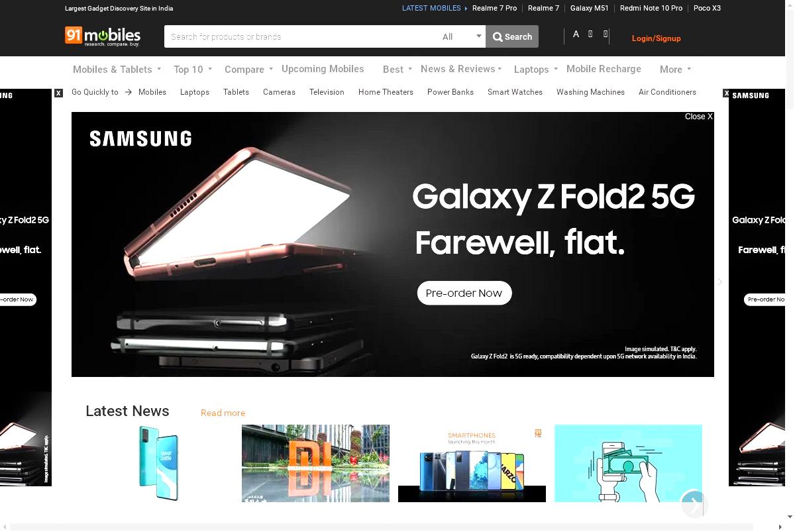
Task: Click the magnifier Search button
Action: pyautogui.click(x=512, y=36)
